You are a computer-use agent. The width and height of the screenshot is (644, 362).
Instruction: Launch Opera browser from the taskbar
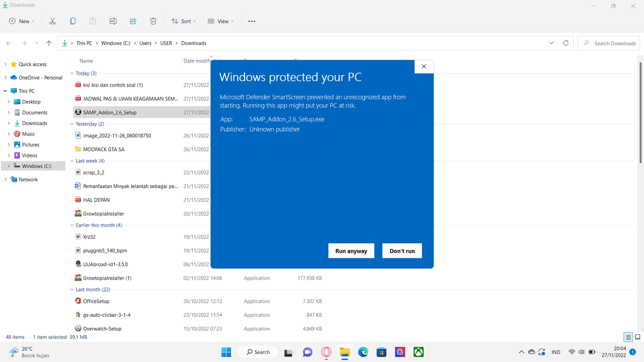point(326,352)
